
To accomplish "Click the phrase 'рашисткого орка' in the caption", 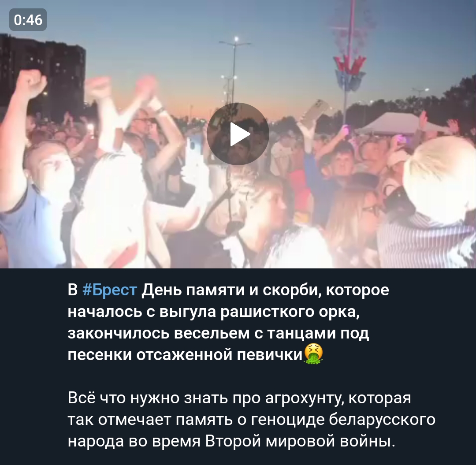I will coord(290,312).
